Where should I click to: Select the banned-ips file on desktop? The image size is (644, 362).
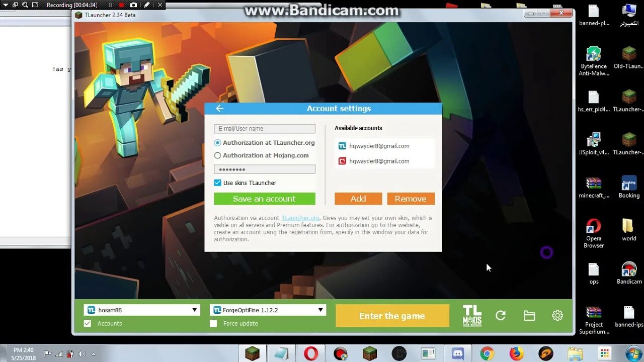pos(629,316)
